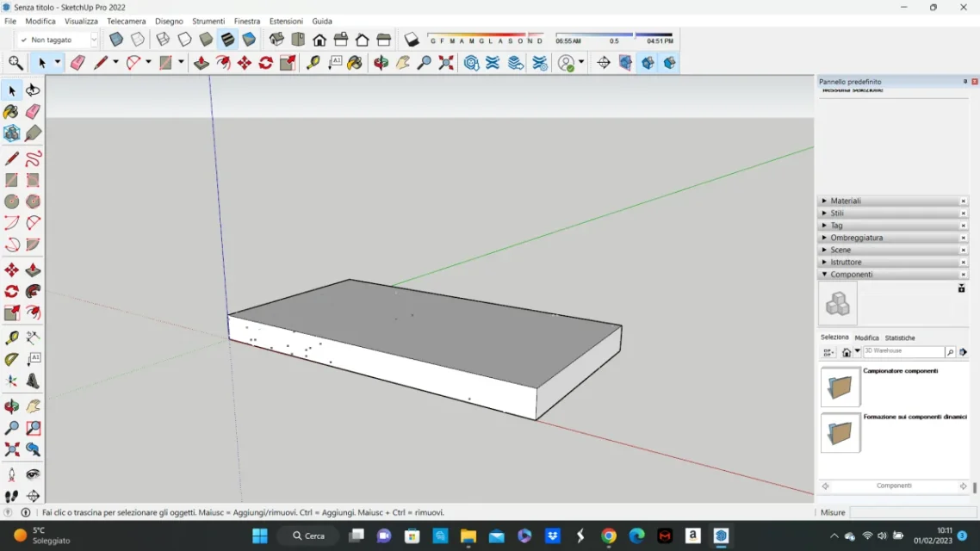Switch to the Statistiche tab
Image resolution: width=980 pixels, height=551 pixels.
[900, 337]
